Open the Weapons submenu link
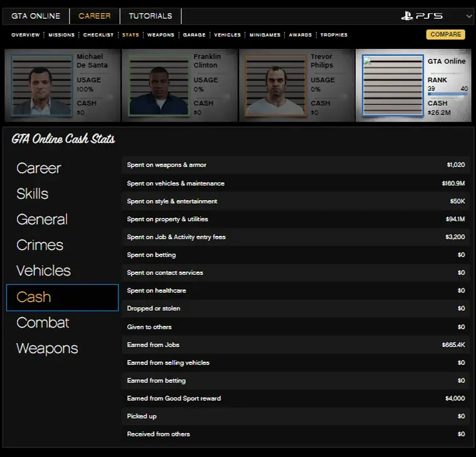Viewport: 476px width, 457px height. point(161,35)
